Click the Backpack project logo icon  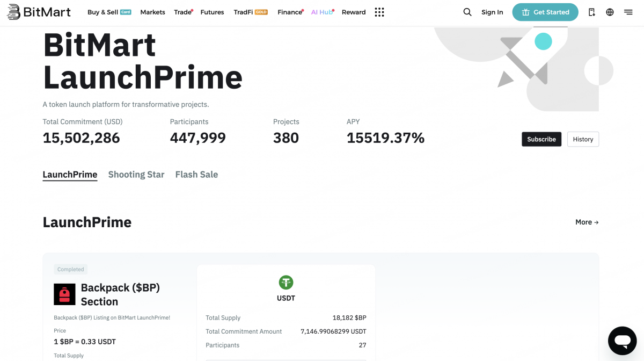(64, 294)
